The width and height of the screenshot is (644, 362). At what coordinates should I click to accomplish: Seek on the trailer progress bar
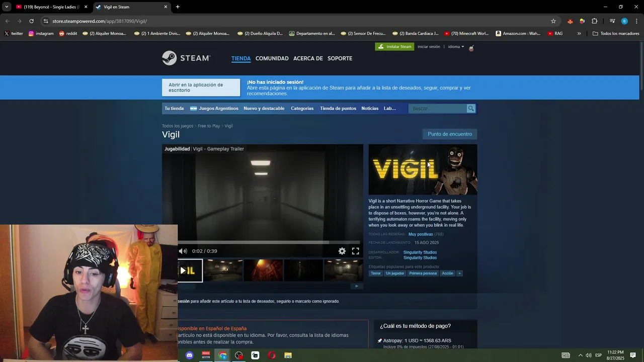pos(269,242)
